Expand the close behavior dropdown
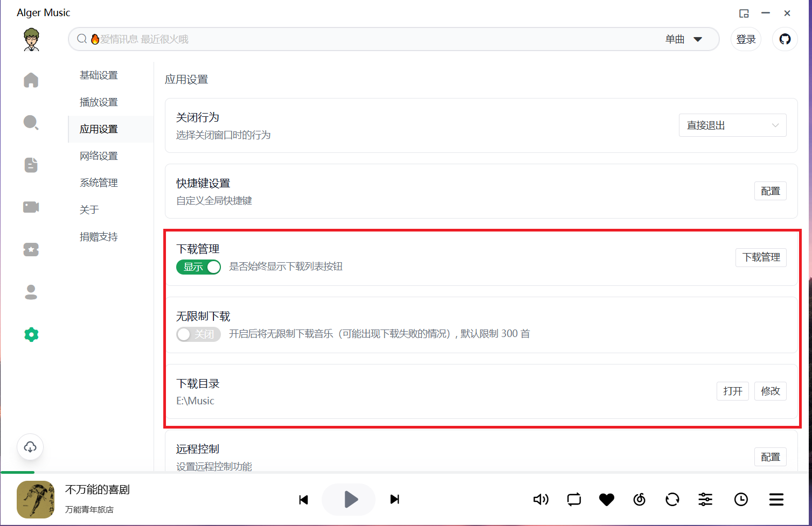 [x=732, y=125]
